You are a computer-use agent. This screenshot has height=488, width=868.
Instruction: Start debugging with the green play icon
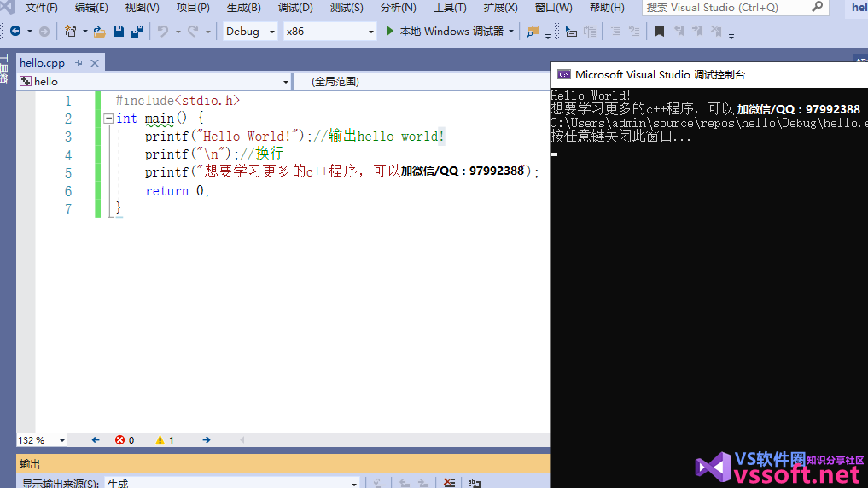[x=390, y=31]
